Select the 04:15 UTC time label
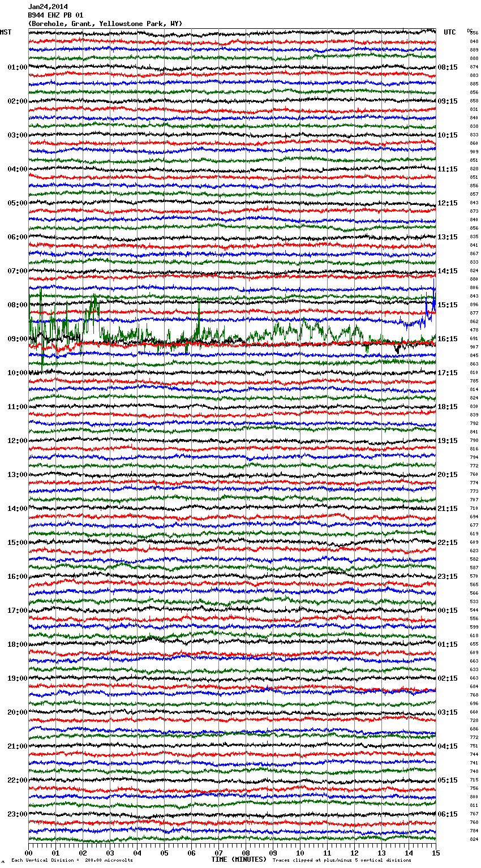 pos(448,746)
